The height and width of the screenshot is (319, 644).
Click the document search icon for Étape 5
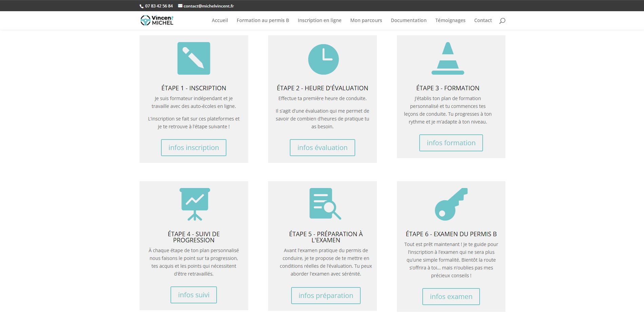[325, 204]
